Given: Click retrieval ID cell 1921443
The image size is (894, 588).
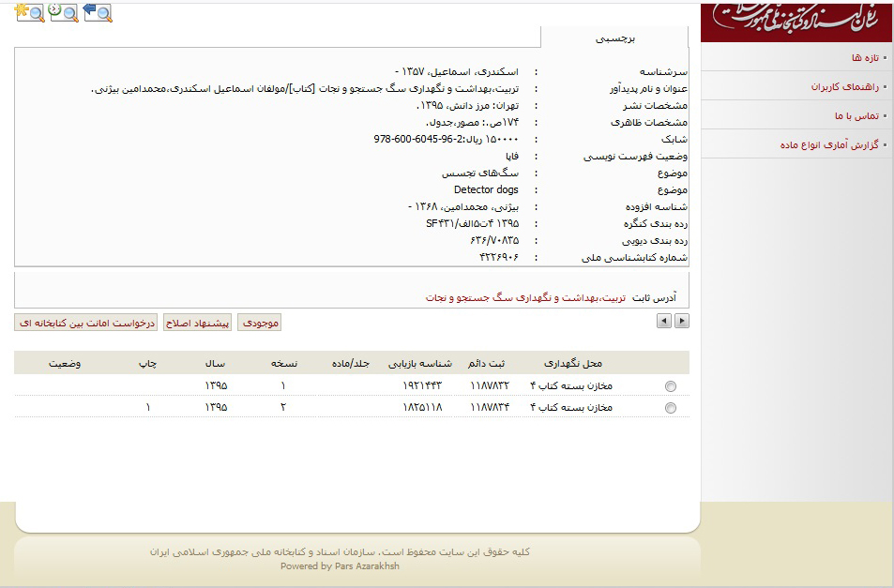Looking at the screenshot, I should click(422, 385).
